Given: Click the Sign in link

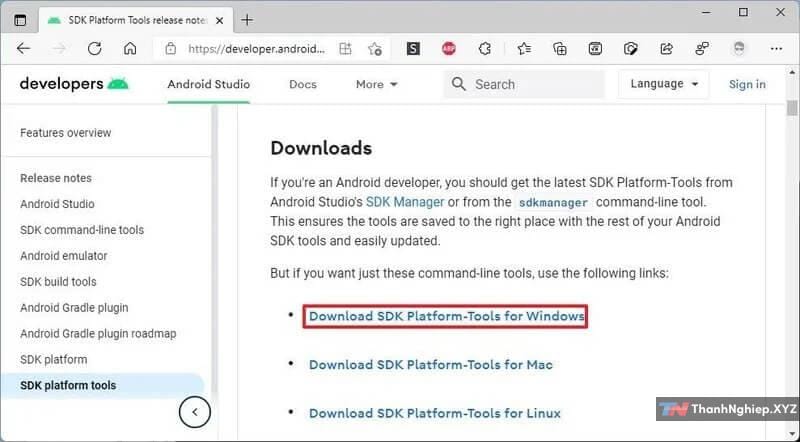Looking at the screenshot, I should (x=747, y=84).
